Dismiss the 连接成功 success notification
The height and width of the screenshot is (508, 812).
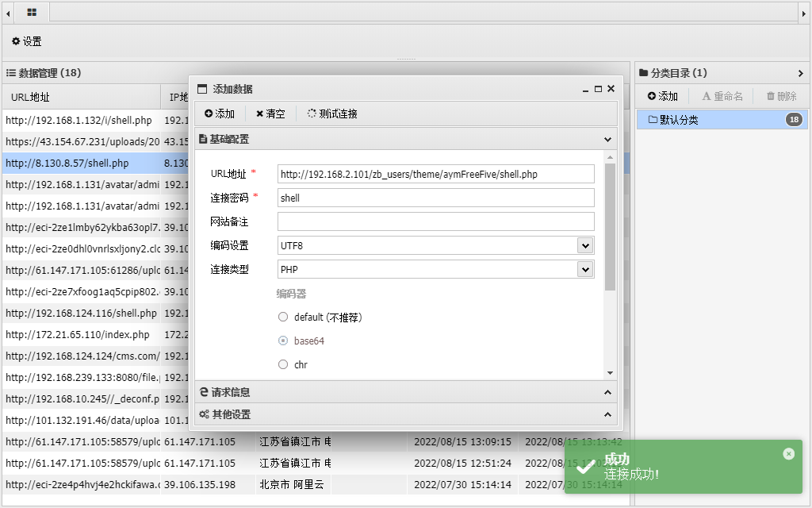click(788, 453)
